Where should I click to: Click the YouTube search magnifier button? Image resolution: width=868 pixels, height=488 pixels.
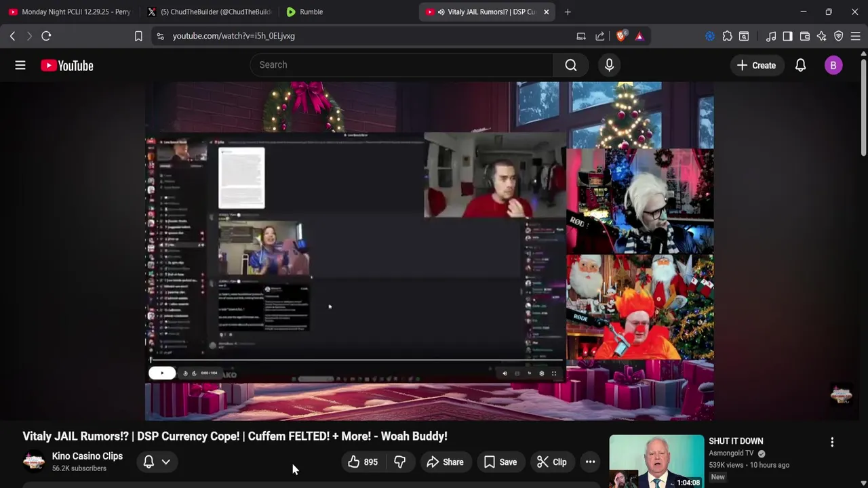click(x=571, y=65)
